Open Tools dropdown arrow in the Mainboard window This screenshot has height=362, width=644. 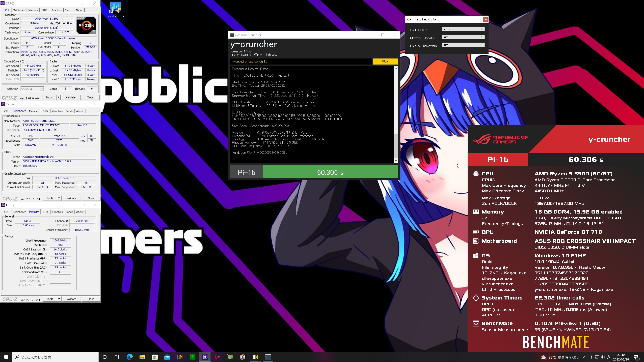coord(59,198)
